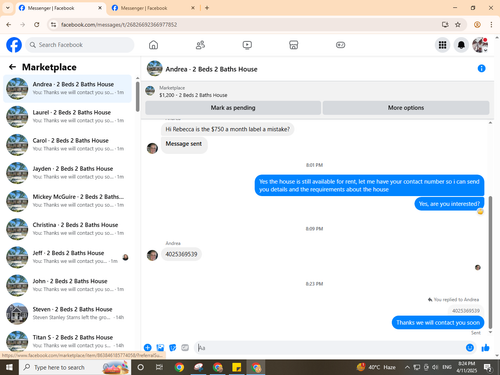
Task: Open the Chrome profile icon
Action: coord(477,24)
